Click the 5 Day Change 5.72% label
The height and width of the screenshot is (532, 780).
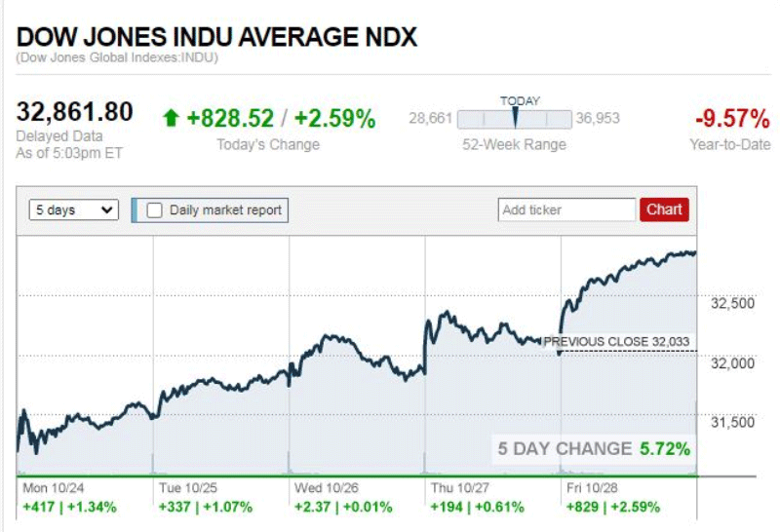(594, 449)
